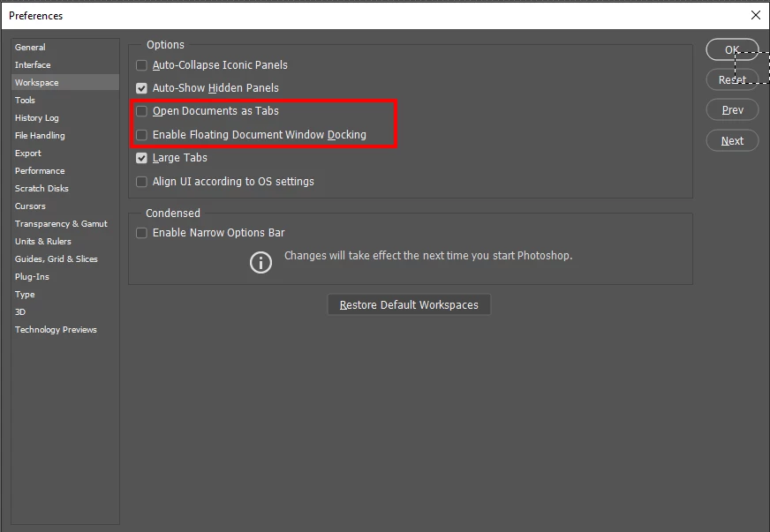Click the info icon in Condensed section

tap(260, 262)
